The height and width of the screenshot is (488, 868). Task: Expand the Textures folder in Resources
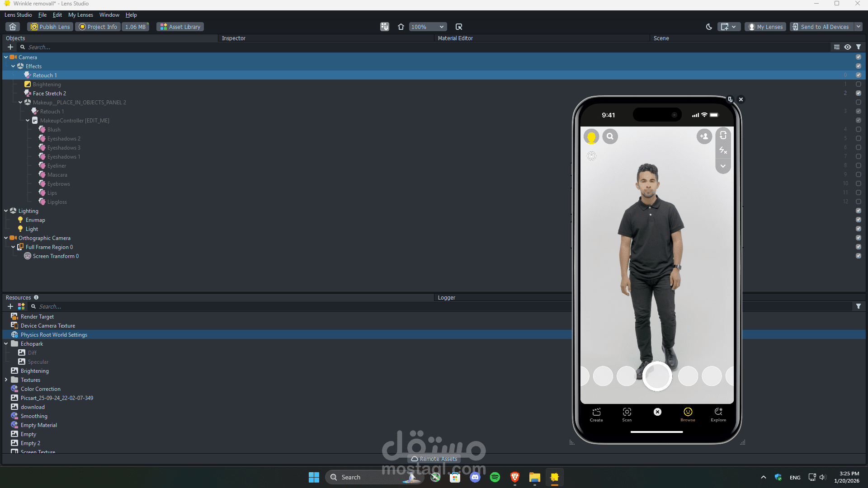click(6, 380)
